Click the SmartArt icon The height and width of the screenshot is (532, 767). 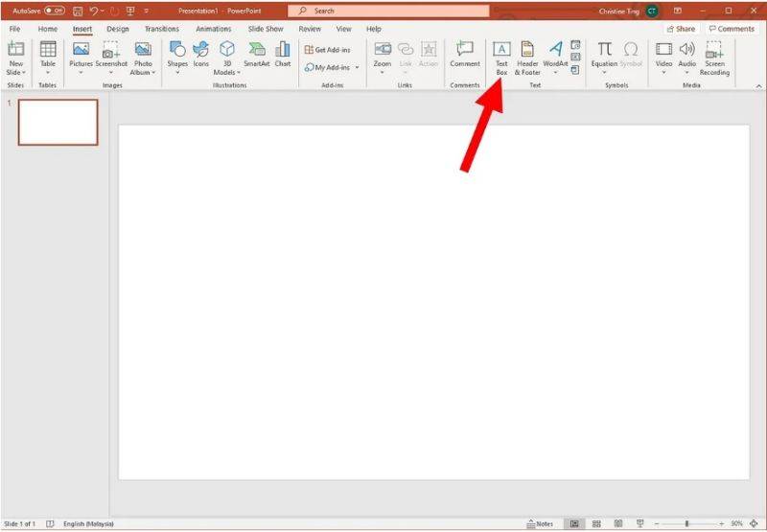pyautogui.click(x=256, y=56)
